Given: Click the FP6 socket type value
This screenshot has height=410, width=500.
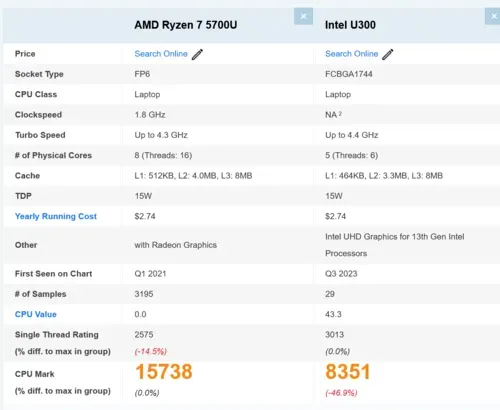Looking at the screenshot, I should [142, 74].
